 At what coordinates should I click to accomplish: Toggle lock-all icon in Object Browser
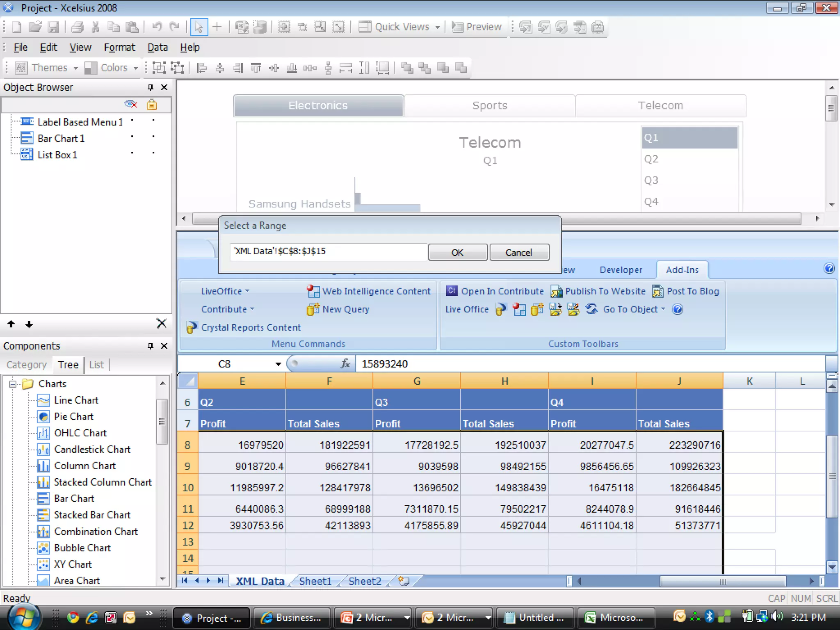(x=152, y=105)
